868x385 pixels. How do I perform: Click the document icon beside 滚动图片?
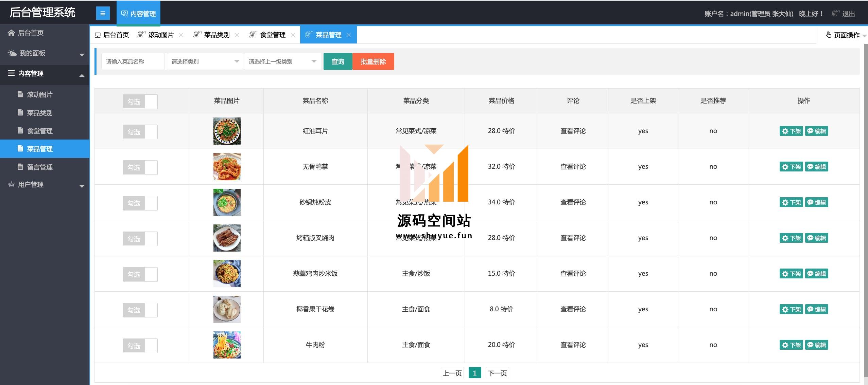[20, 94]
